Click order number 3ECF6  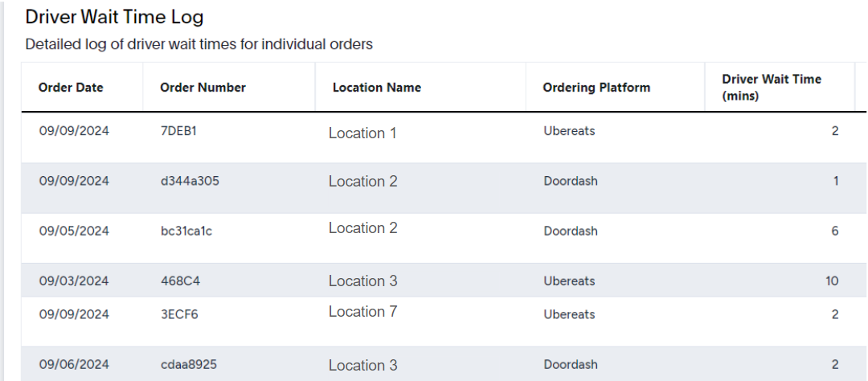[178, 314]
